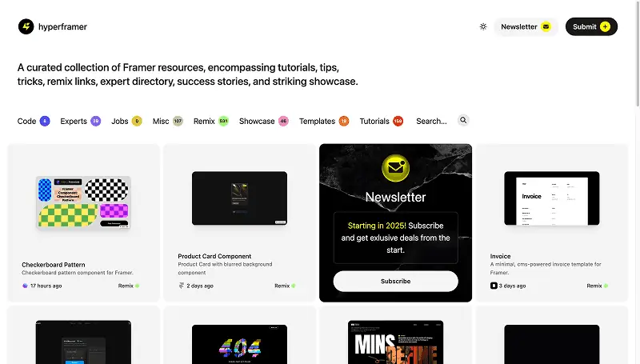Toggle the light/dark theme sun icon

(483, 26)
